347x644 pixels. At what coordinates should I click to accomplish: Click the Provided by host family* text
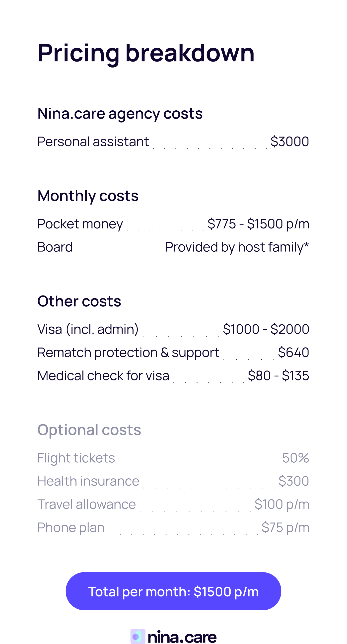coord(237,247)
